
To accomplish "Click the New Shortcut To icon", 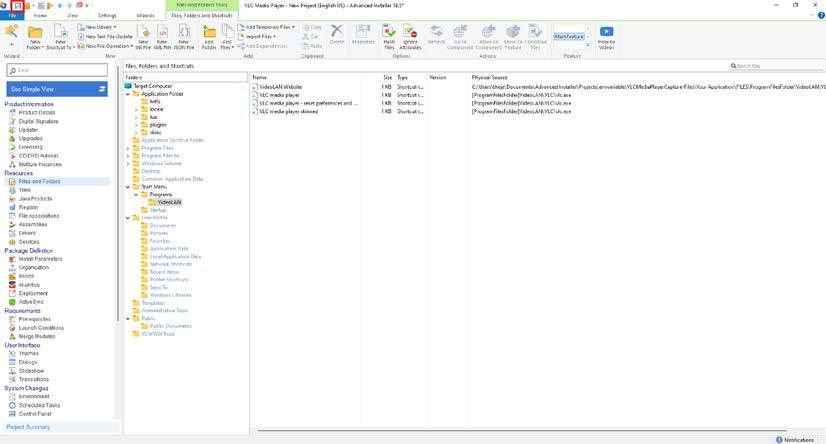I will click(x=60, y=37).
